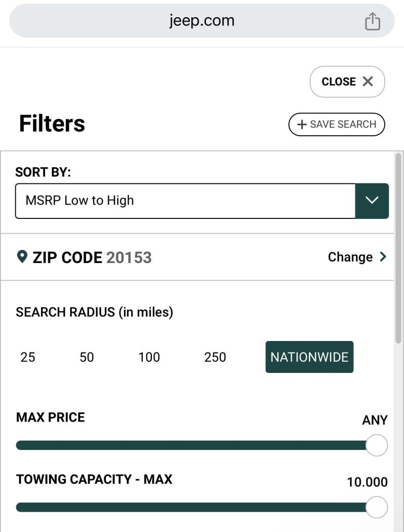Click the Max Price slider handle
Image resolution: width=404 pixels, height=532 pixels.
(376, 445)
